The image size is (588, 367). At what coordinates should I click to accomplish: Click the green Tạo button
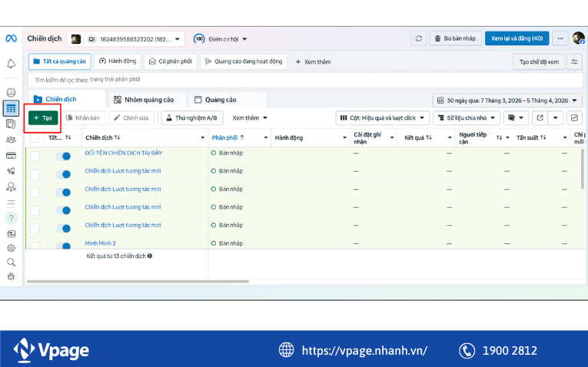point(42,118)
